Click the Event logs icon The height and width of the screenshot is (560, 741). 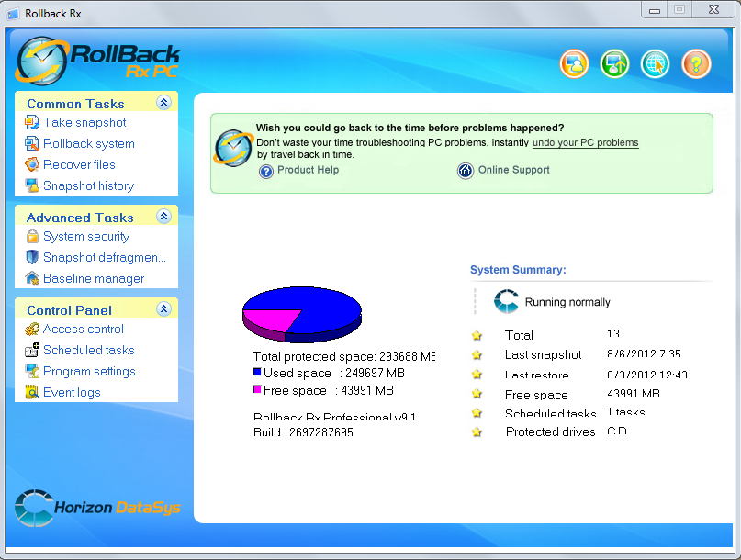pos(32,392)
